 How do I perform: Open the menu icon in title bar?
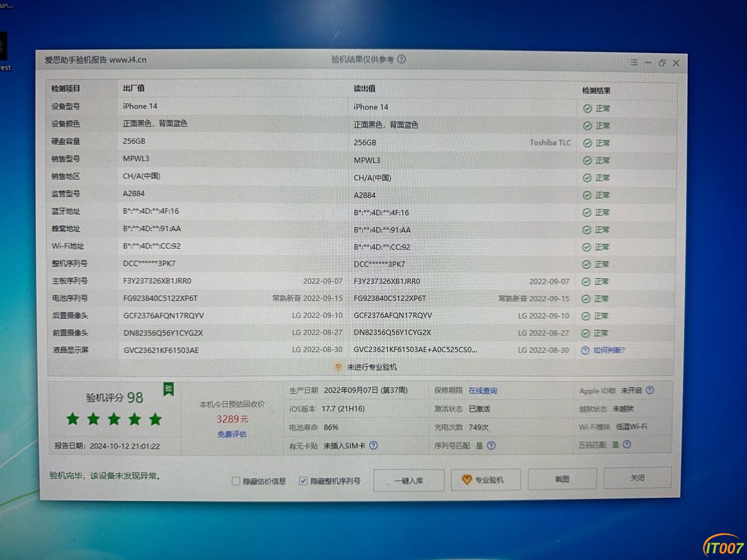click(634, 62)
